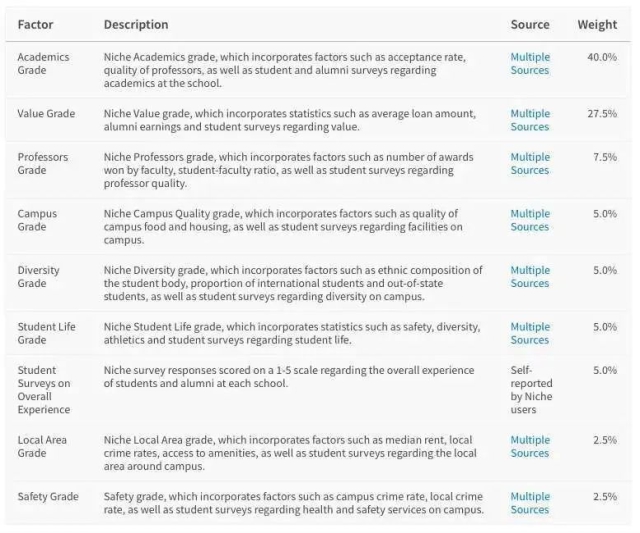Open Multiple Sources link for Safety Grade
The width and height of the screenshot is (640, 533).
[530, 503]
